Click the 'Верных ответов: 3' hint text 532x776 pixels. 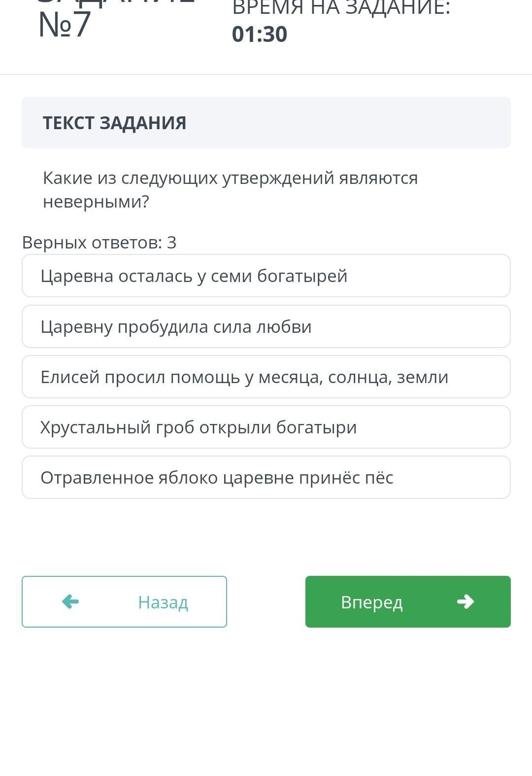click(99, 243)
